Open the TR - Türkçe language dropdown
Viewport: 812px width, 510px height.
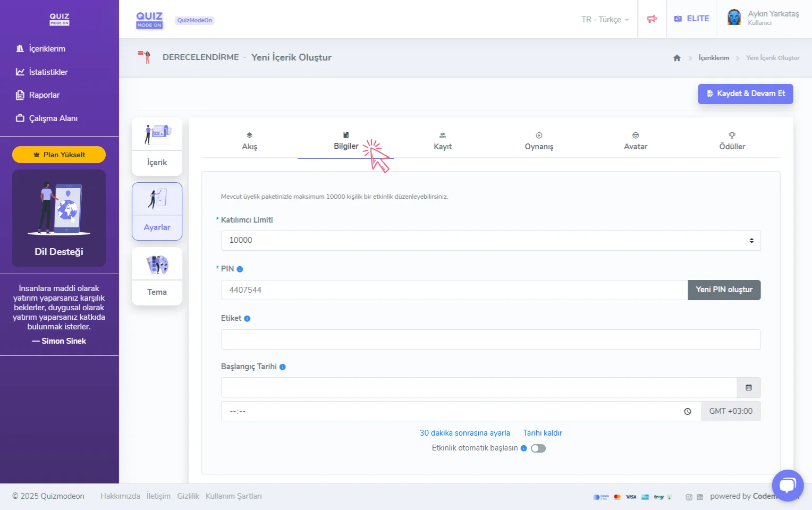[605, 20]
